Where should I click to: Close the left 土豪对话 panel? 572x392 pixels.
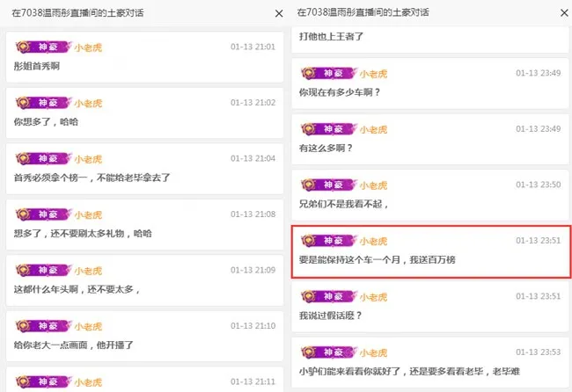pos(279,13)
